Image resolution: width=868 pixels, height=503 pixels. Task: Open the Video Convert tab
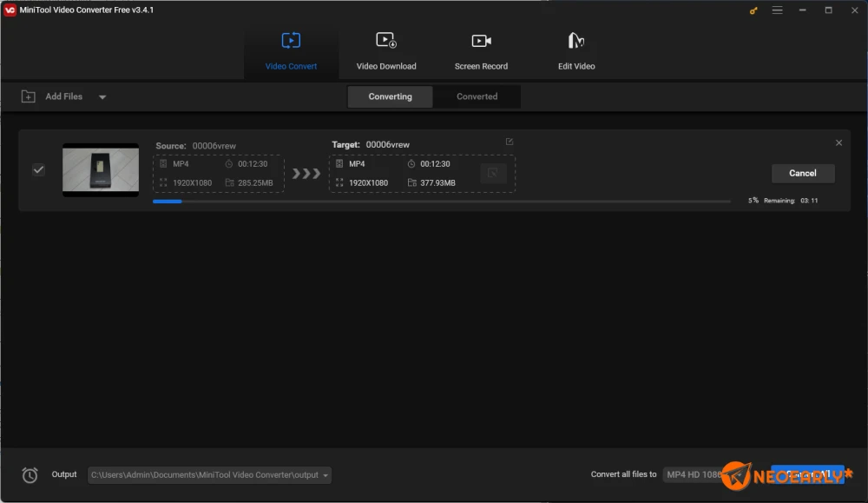(291, 51)
